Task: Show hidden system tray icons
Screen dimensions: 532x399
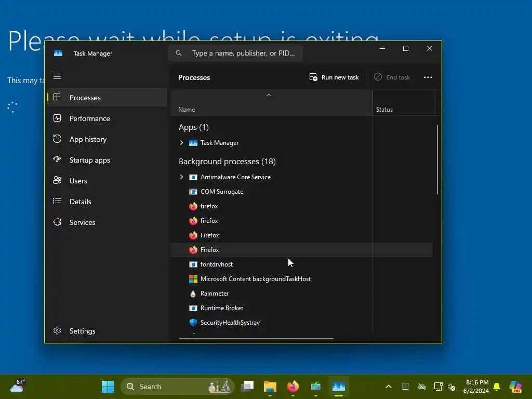Action: (389, 387)
